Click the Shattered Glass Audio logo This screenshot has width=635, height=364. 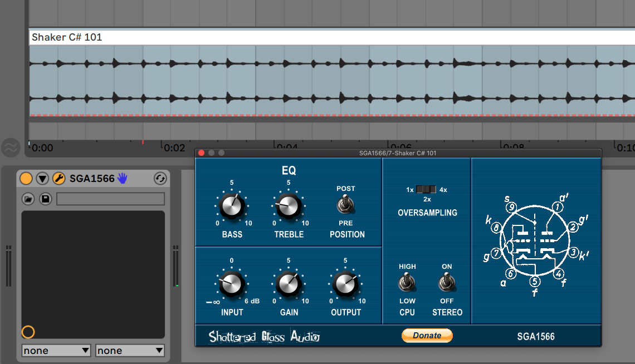(x=264, y=337)
